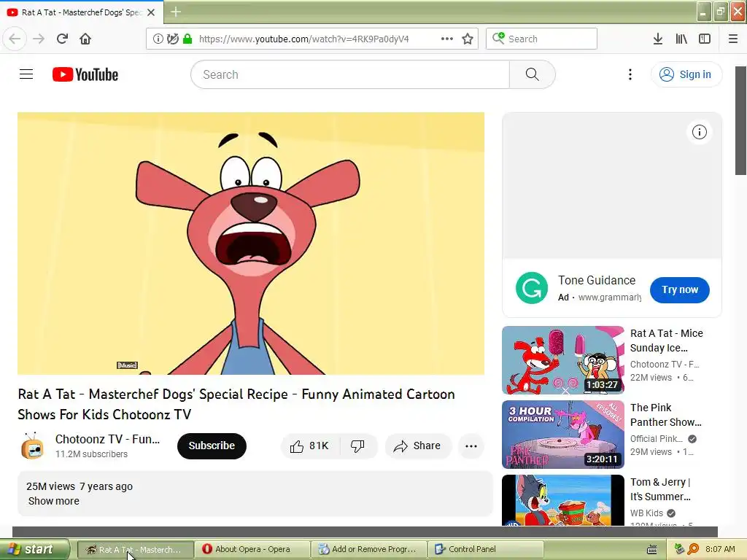Click the Sign in button
The width and height of the screenshot is (747, 560).
[686, 74]
